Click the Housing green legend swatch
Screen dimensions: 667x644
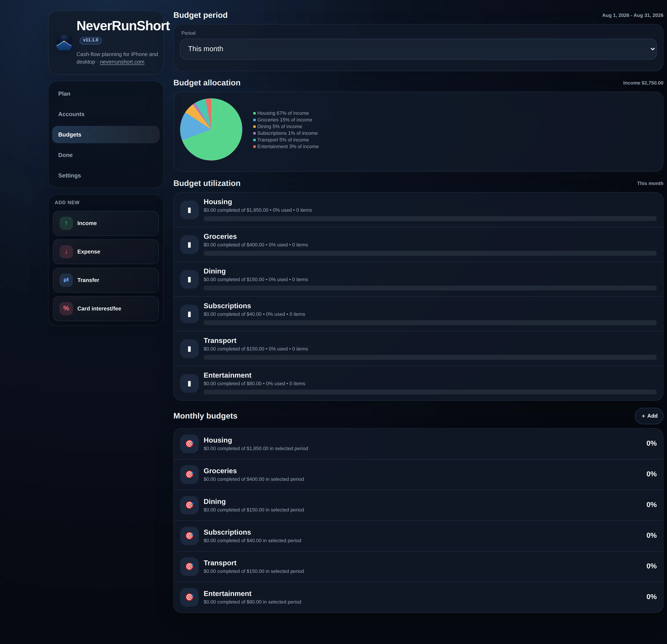pos(254,113)
